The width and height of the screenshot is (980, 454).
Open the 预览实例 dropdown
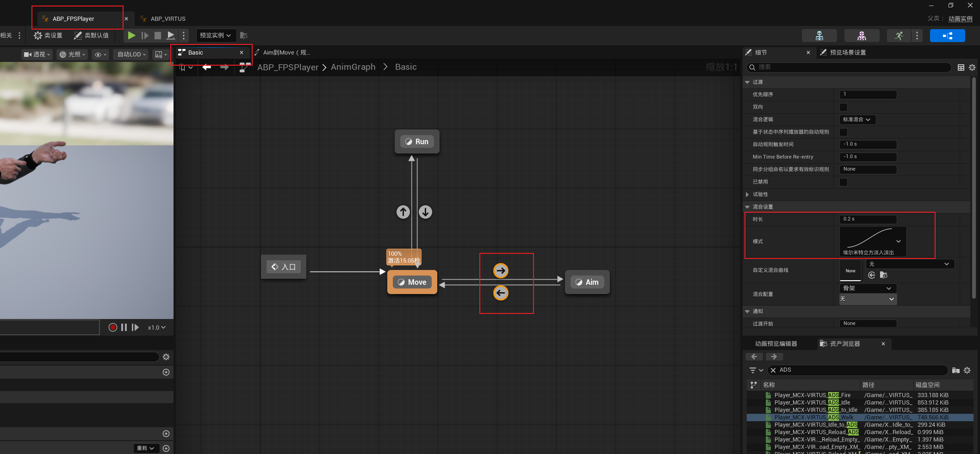point(216,36)
